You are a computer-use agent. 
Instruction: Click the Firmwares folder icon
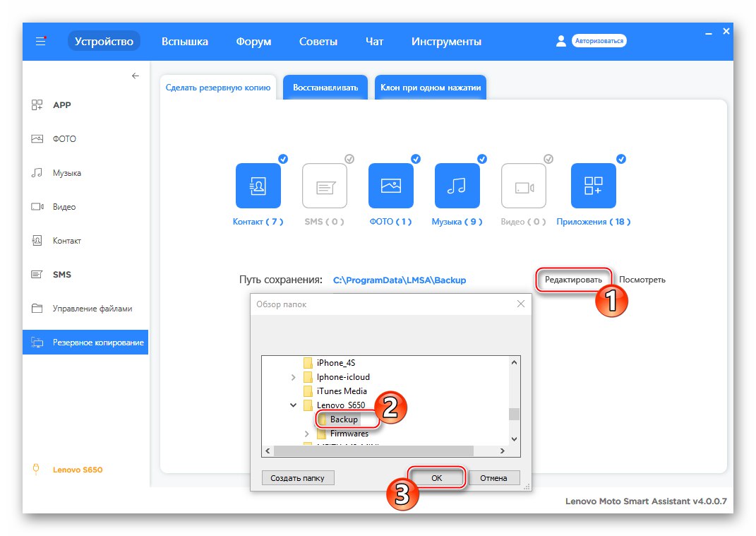(x=321, y=434)
